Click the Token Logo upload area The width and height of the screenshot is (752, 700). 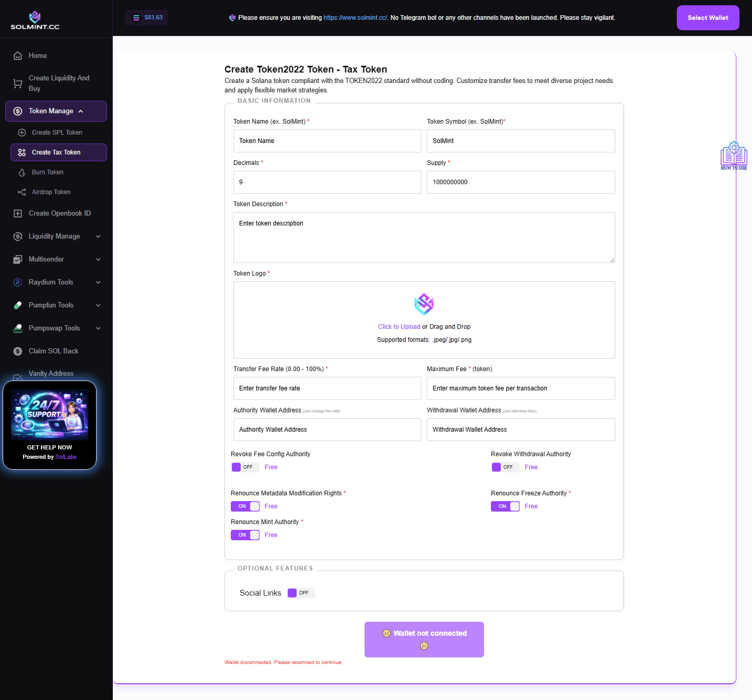(424, 319)
